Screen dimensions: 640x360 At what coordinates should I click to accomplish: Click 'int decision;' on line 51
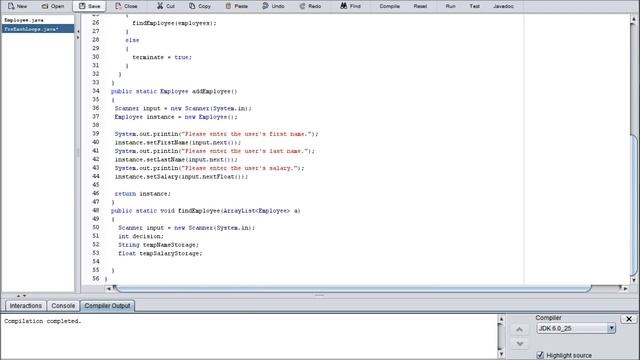click(x=141, y=236)
